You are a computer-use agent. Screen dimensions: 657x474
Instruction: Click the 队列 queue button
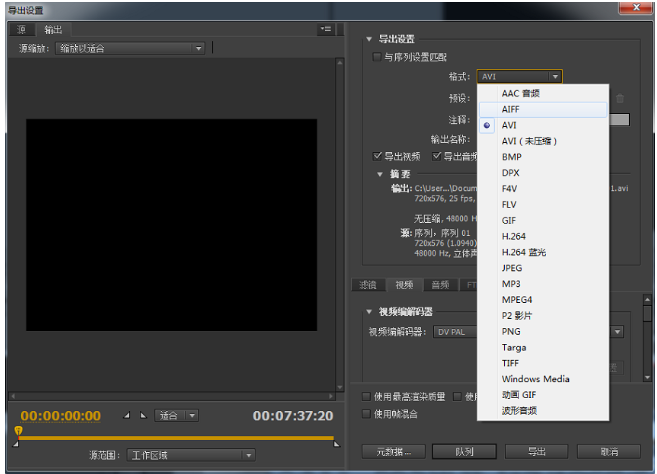(x=464, y=452)
